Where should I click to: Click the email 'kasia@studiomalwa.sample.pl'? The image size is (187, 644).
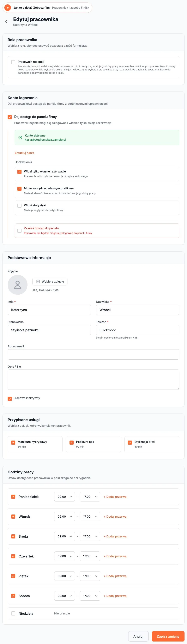(45, 140)
